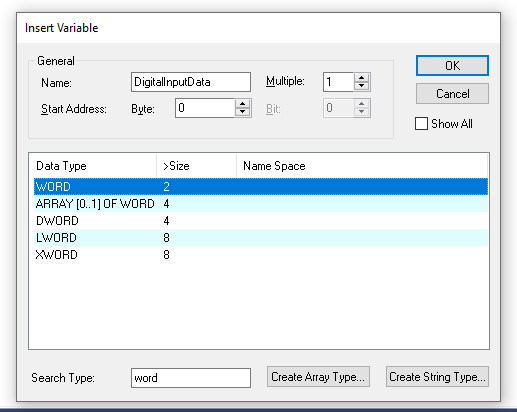Focus the Search Type text field
This screenshot has width=517, height=412.
[x=191, y=378]
